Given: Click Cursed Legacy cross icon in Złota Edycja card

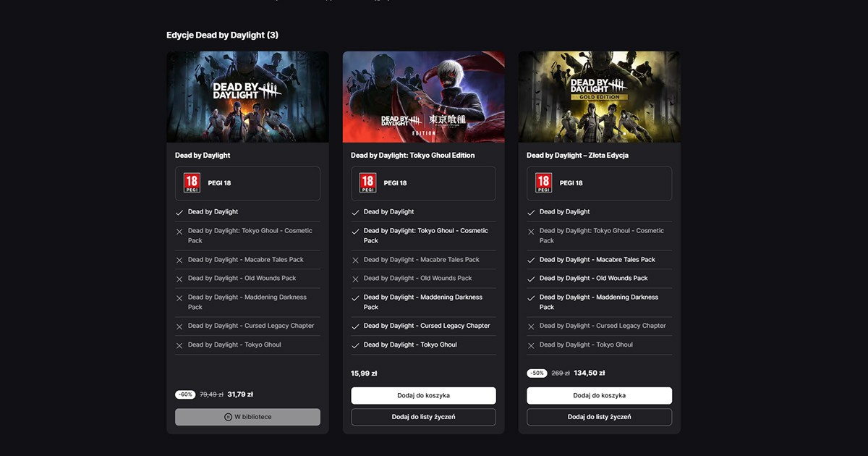Looking at the screenshot, I should (x=531, y=326).
